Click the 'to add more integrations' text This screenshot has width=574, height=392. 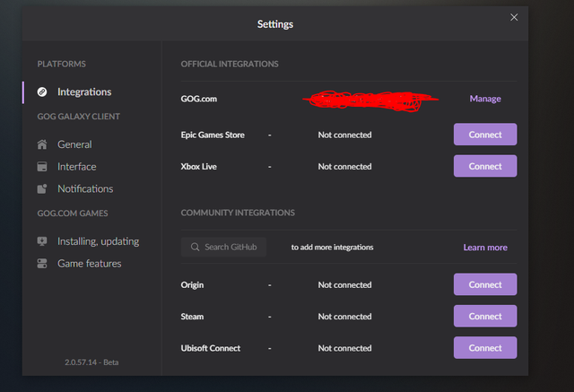point(333,248)
